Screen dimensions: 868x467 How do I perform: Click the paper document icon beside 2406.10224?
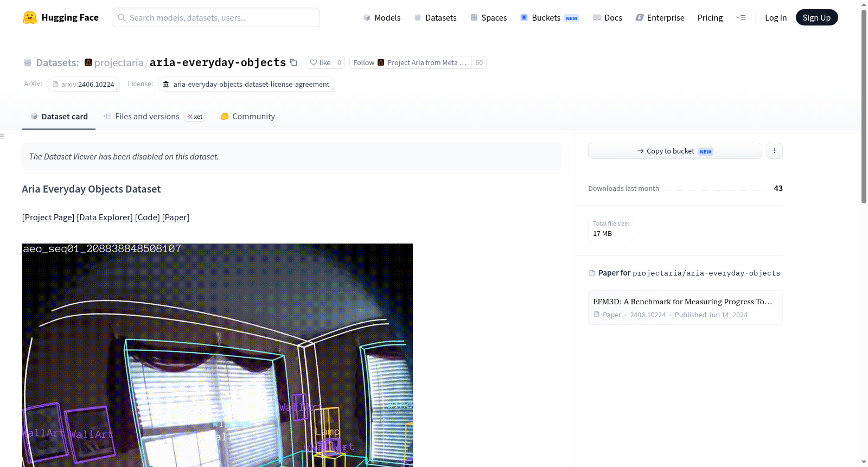point(597,315)
